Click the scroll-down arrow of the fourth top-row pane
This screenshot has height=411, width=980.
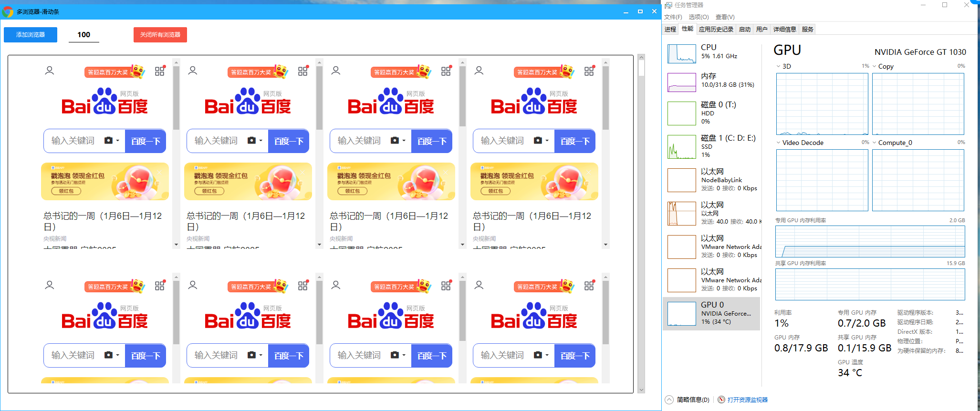(x=605, y=245)
